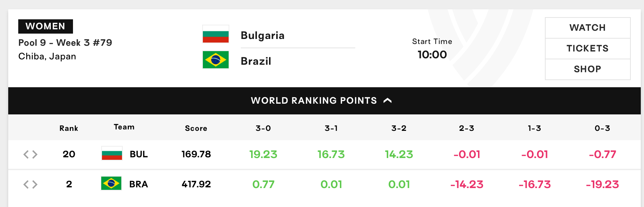Click the right arrow in BUL row
This screenshot has height=207, width=644.
tap(35, 154)
